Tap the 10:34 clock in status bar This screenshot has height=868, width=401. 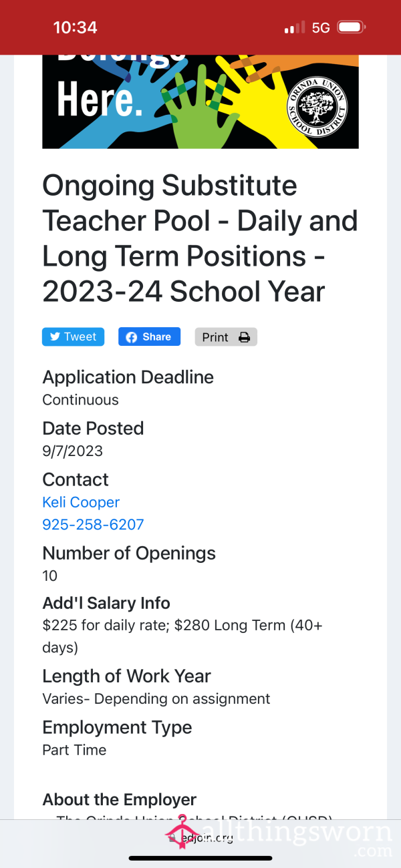[x=75, y=27]
